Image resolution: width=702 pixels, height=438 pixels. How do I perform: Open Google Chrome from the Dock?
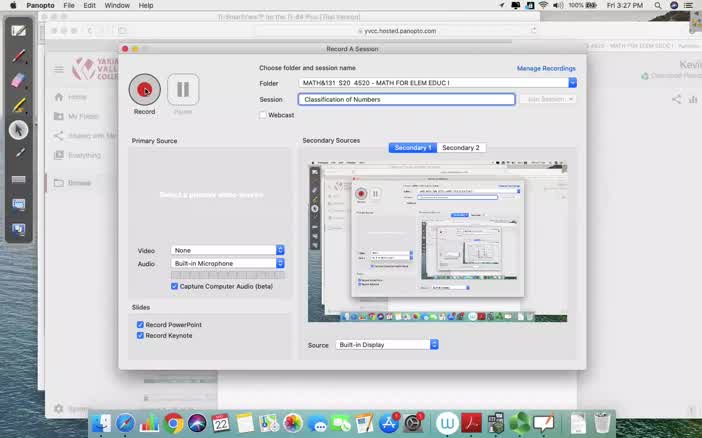click(x=173, y=423)
